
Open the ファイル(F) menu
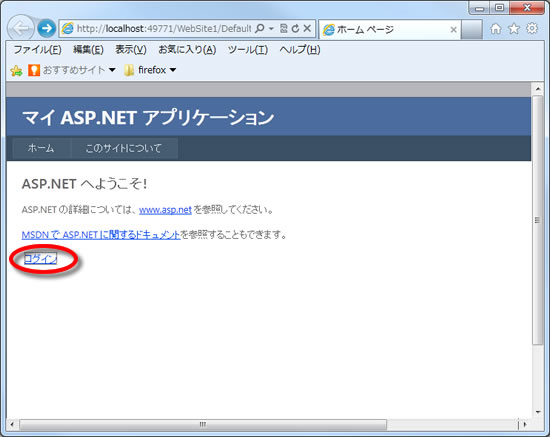[38, 50]
